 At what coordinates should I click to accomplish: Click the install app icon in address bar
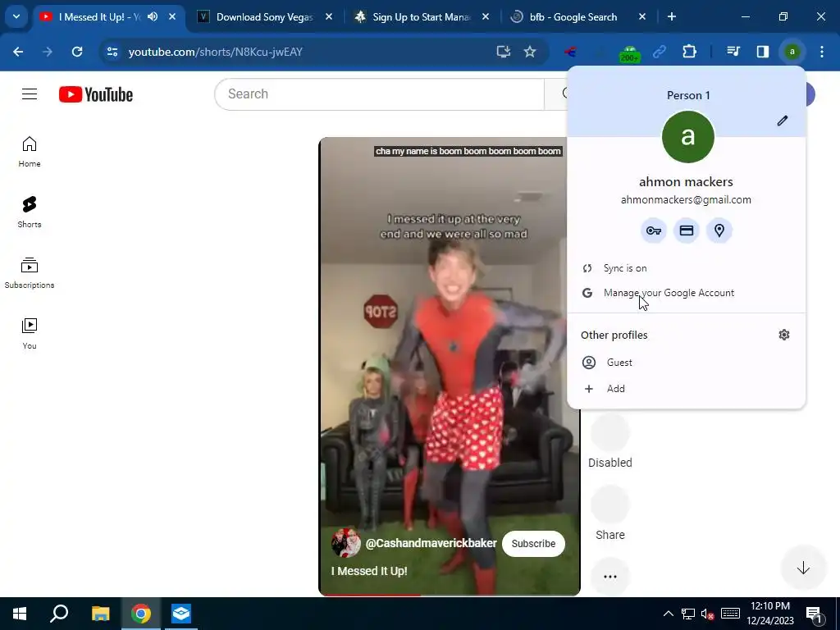click(x=504, y=52)
